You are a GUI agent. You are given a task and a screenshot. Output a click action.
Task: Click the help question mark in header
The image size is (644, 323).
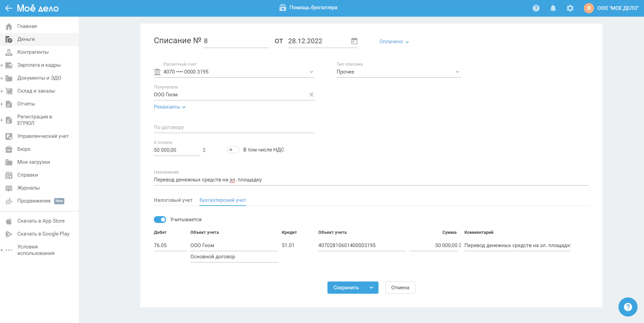(536, 8)
